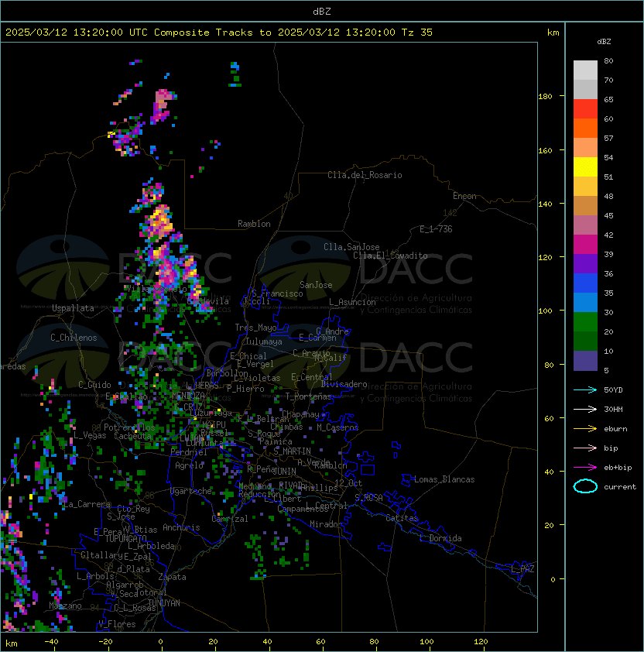Click the white 30HM arrow icon

(585, 409)
